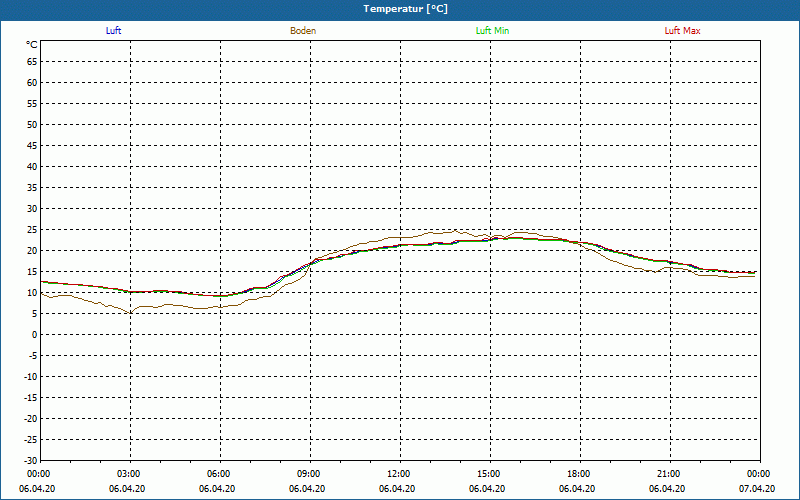
Task: Click the 45 y-axis value
Action: 32,146
